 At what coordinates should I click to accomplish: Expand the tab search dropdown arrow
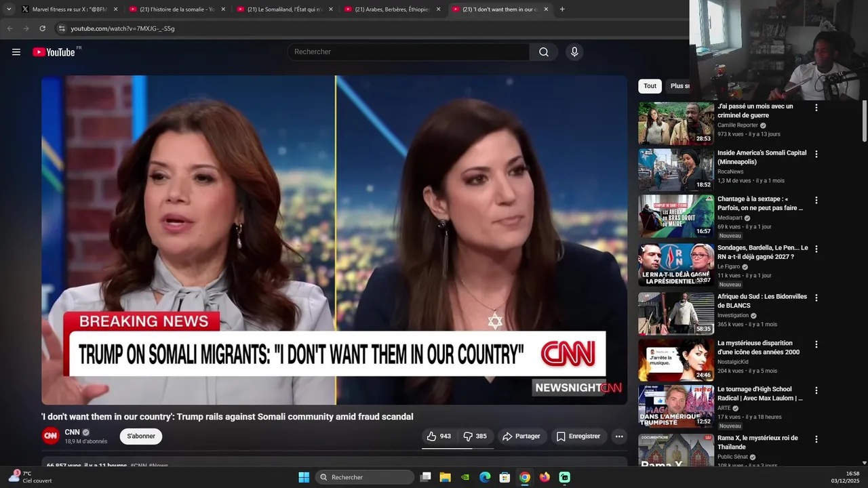9,9
